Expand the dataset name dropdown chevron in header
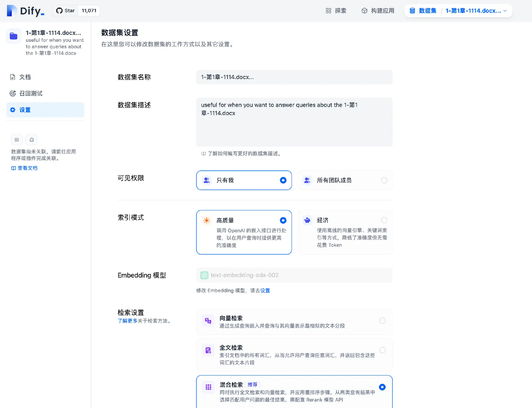This screenshot has height=408, width=532. 505,11
